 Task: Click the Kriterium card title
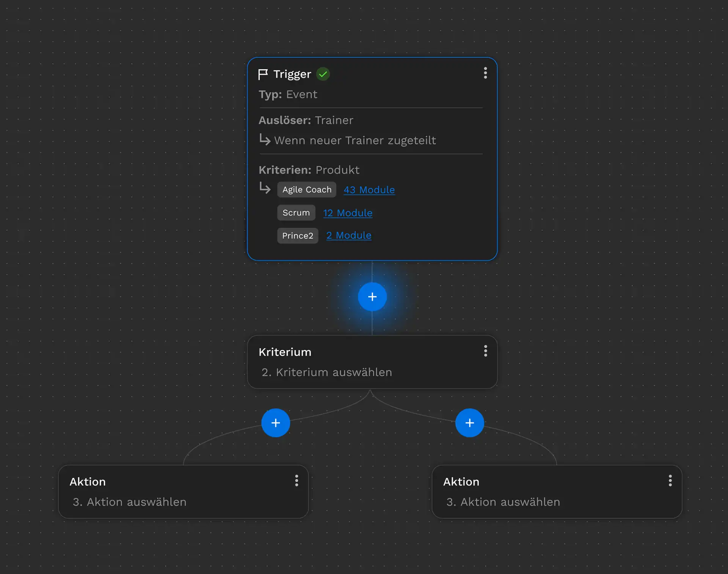285,352
